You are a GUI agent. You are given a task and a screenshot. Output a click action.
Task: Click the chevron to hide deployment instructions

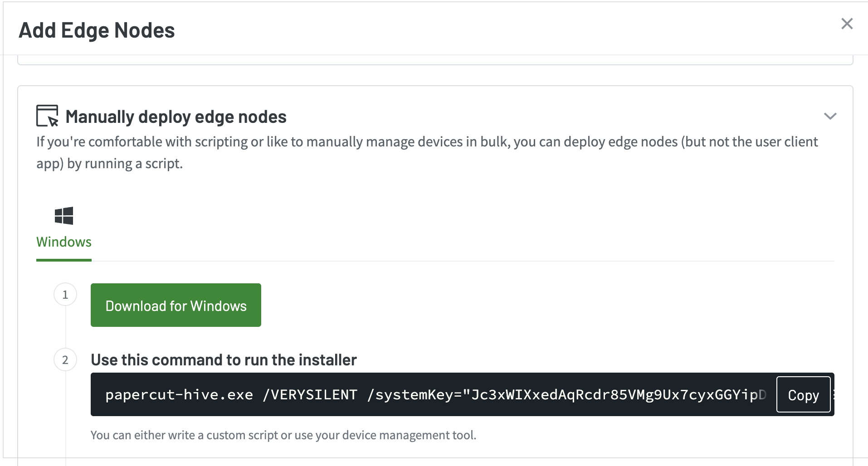(830, 116)
